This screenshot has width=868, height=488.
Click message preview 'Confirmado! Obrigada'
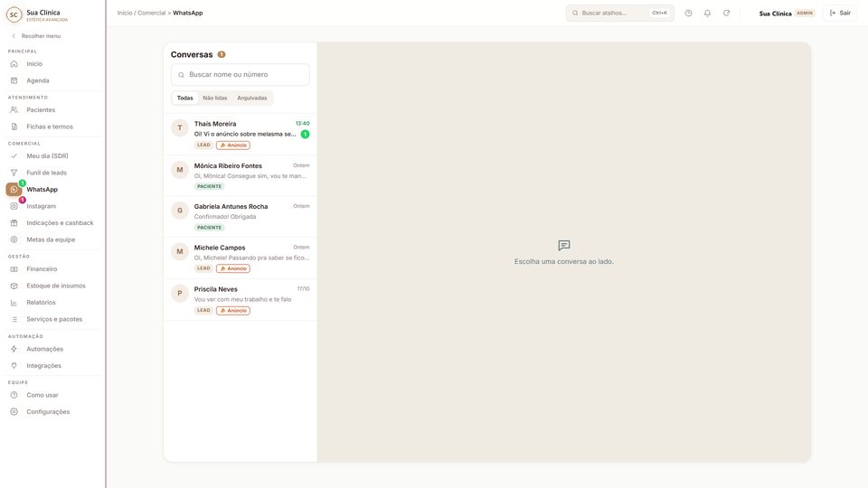pos(225,216)
